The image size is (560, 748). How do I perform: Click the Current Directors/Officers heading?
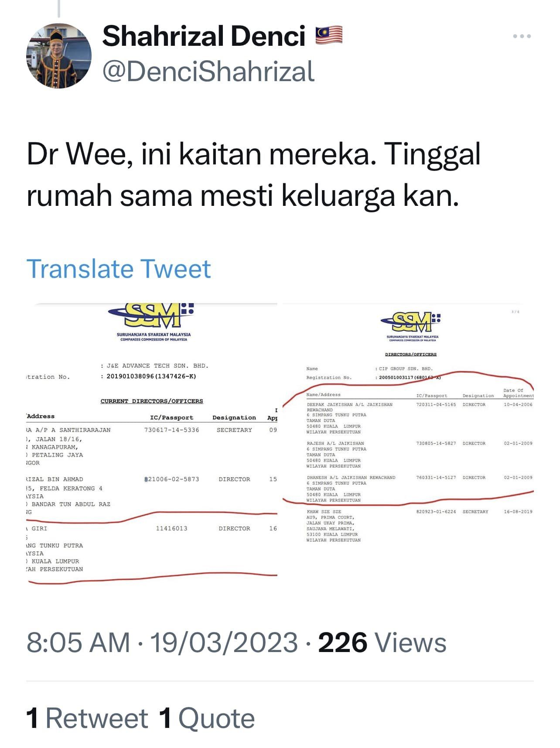click(x=152, y=401)
